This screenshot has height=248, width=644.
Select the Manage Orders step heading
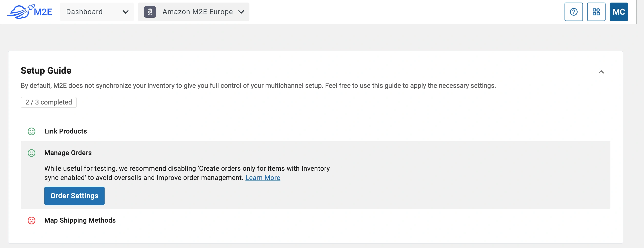pyautogui.click(x=68, y=153)
